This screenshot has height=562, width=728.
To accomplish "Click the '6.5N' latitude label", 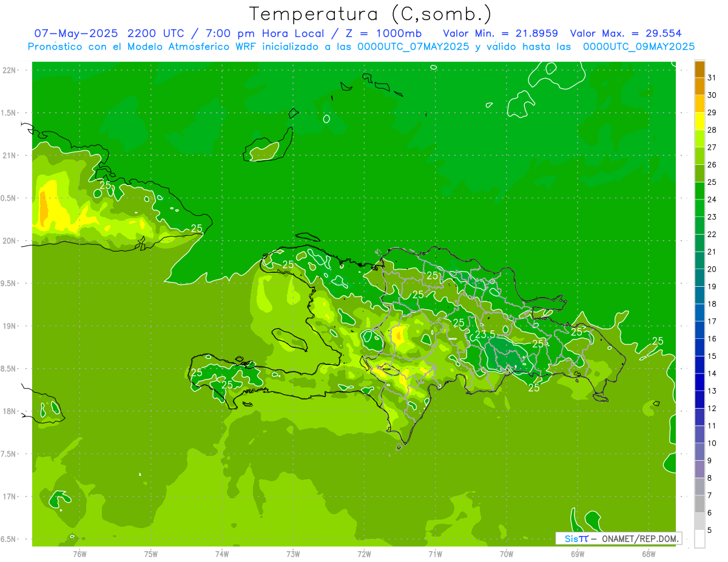I will point(8,539).
